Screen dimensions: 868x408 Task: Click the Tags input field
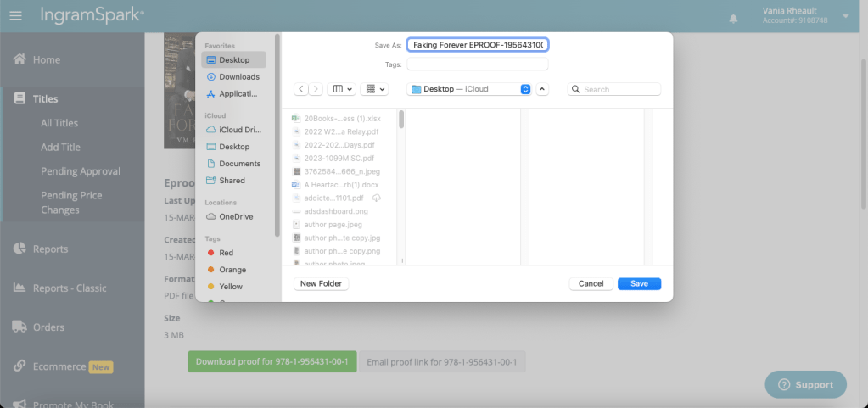coord(477,64)
